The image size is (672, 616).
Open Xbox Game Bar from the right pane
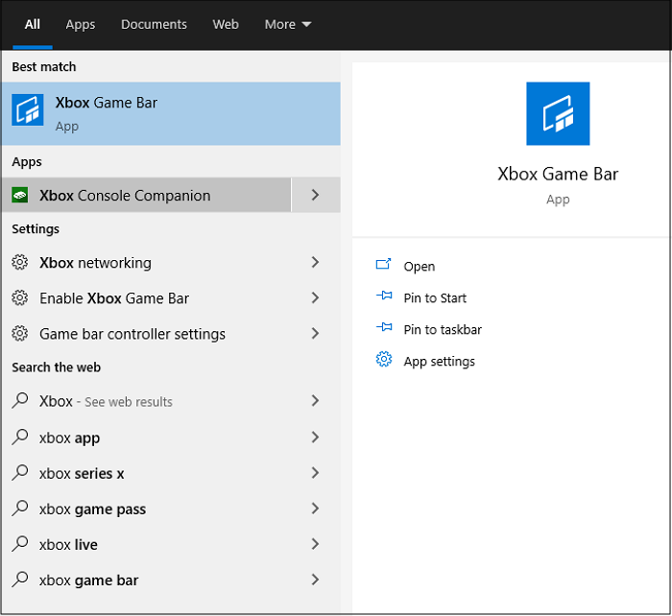[x=419, y=267]
